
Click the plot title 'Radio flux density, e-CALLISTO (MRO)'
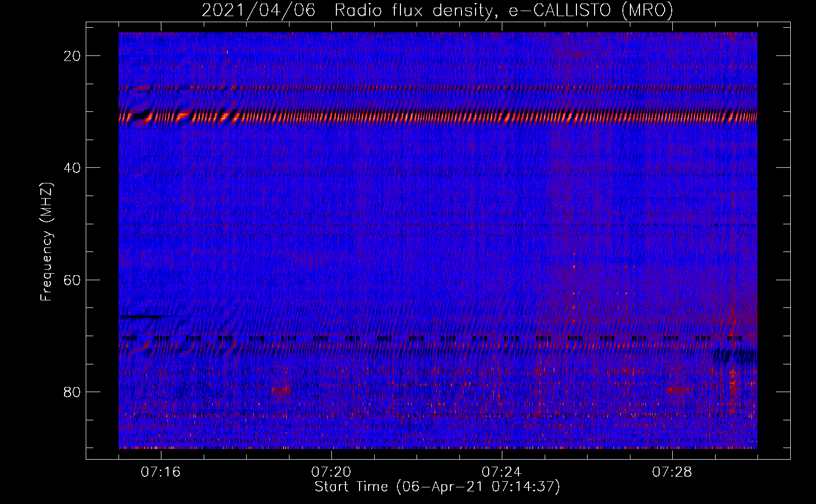tap(504, 11)
